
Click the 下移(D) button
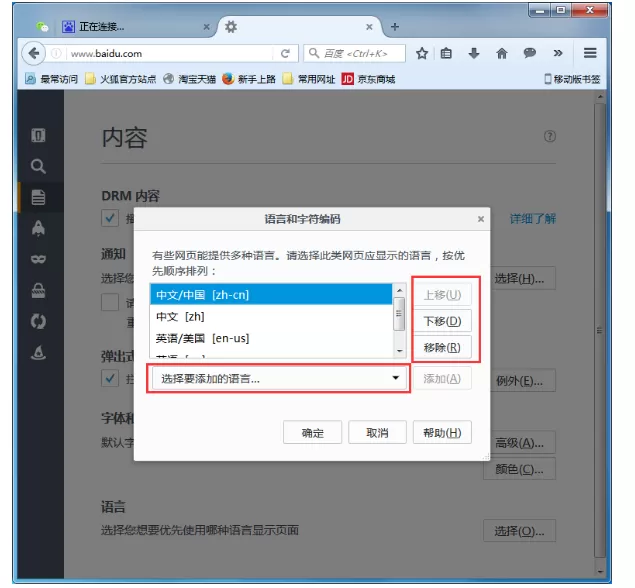click(442, 321)
